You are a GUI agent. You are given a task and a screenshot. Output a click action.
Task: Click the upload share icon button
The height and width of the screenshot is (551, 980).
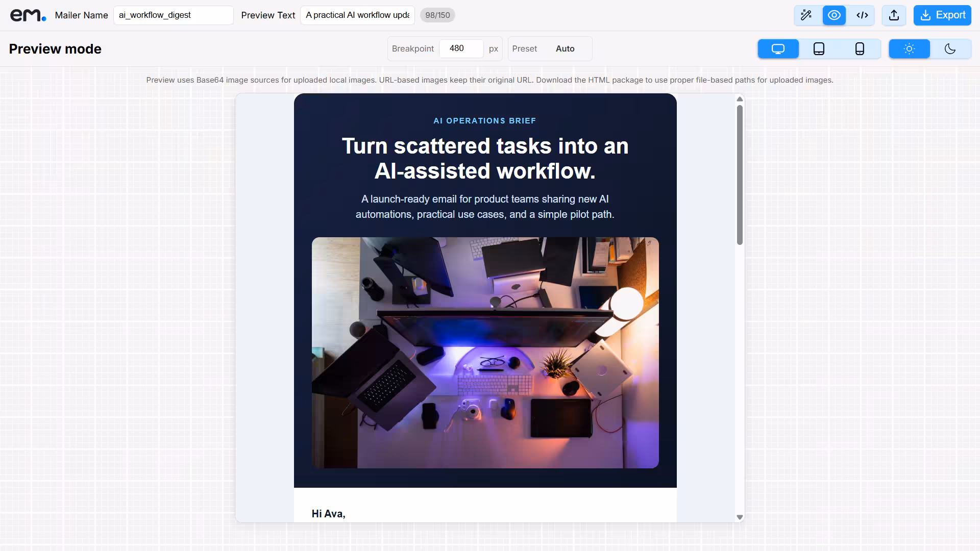(894, 15)
